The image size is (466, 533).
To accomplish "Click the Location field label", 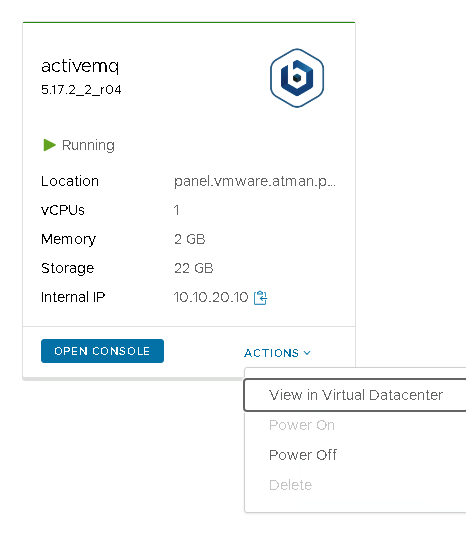I will [x=70, y=181].
